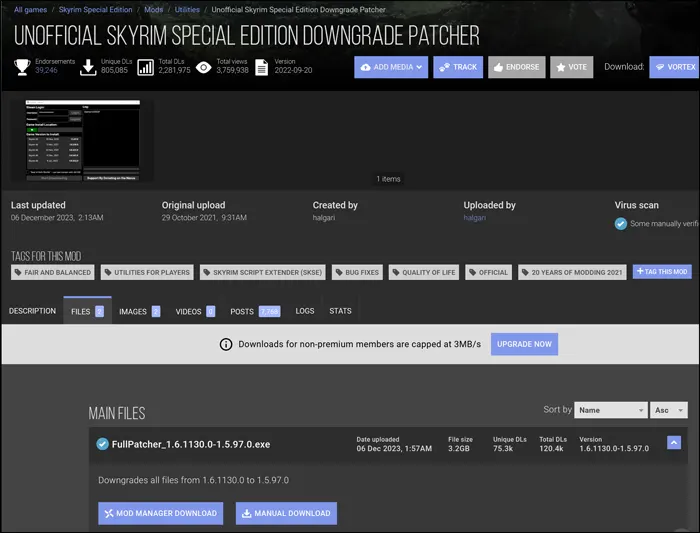The image size is (700, 533).
Task: Open the Sort by Name dropdown
Action: [610, 410]
